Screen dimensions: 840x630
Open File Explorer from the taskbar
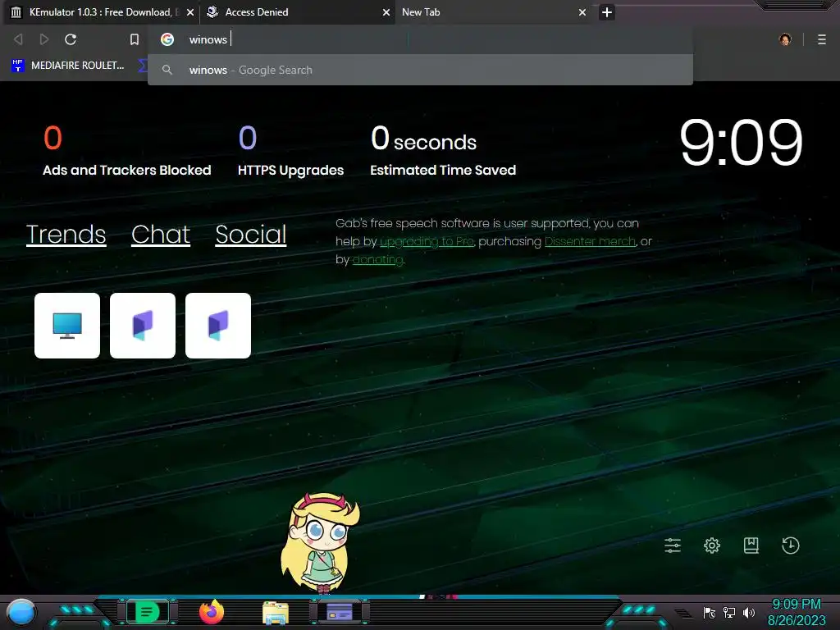click(x=276, y=612)
